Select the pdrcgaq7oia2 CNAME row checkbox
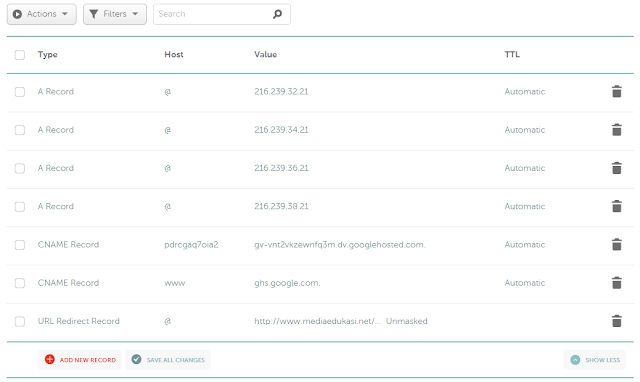The image size is (640, 382). click(x=20, y=245)
